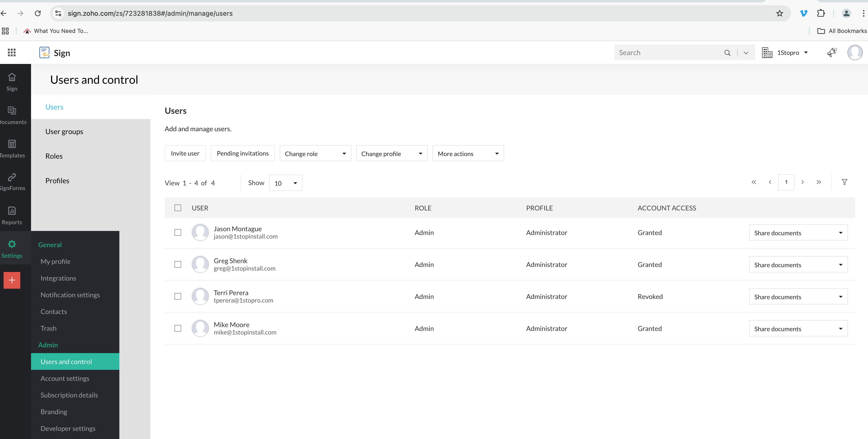Select Jason Montague's checkbox
The image size is (868, 439).
(178, 233)
